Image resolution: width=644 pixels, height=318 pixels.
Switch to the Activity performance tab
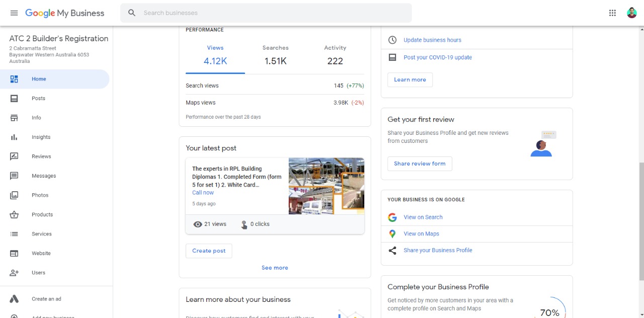[x=335, y=55]
